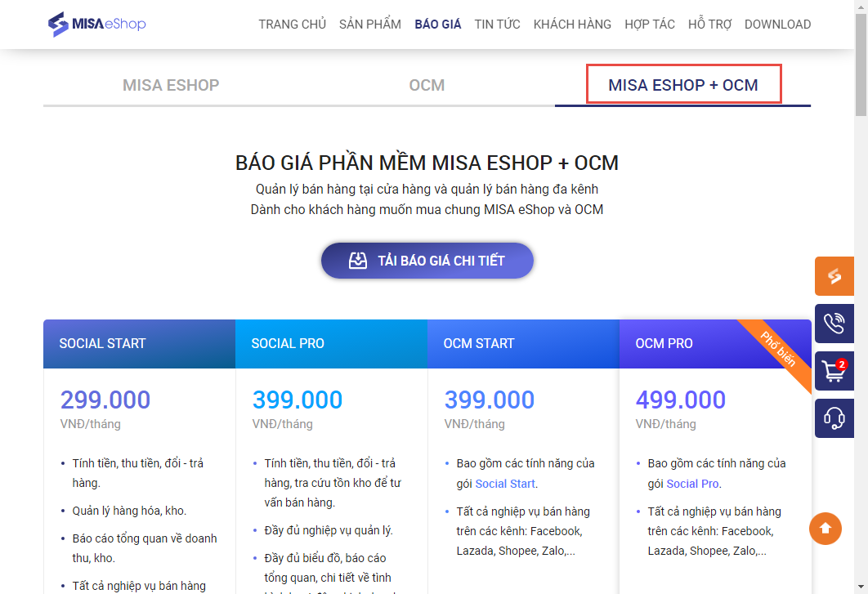Viewport: 868px width, 594px height.
Task: Click SOCIAL PRO plan header
Action: (x=331, y=344)
